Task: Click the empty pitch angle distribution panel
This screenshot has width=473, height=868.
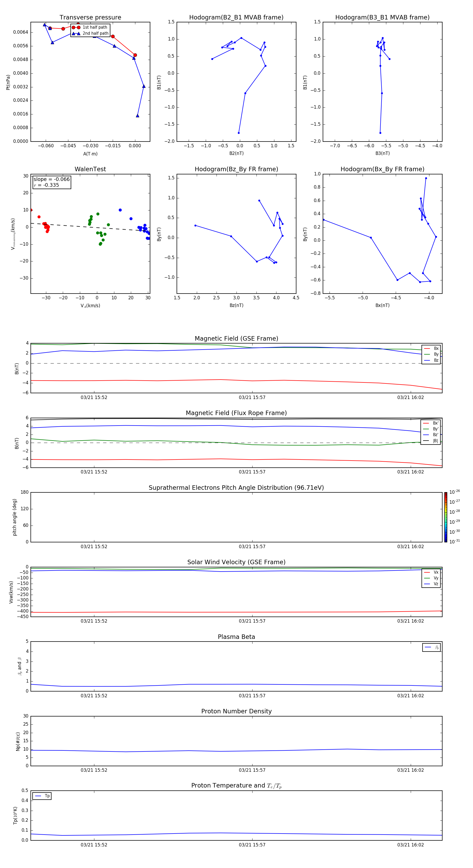Action: click(236, 517)
